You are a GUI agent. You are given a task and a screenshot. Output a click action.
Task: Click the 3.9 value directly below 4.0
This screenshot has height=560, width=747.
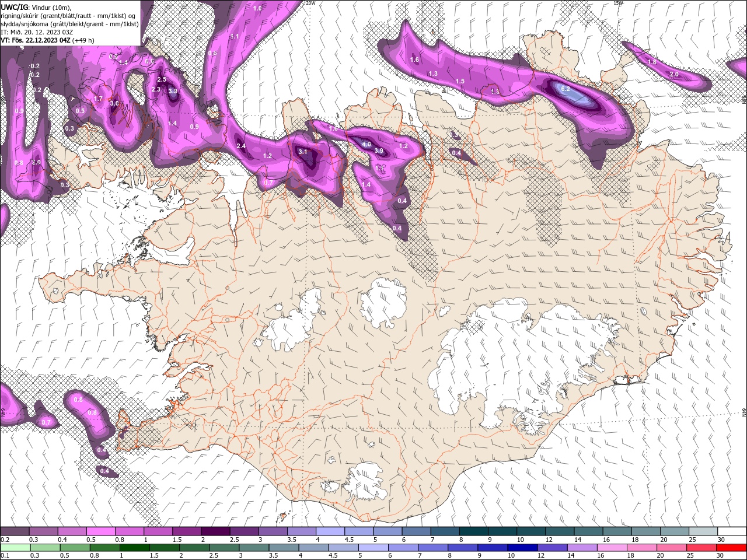tap(378, 151)
